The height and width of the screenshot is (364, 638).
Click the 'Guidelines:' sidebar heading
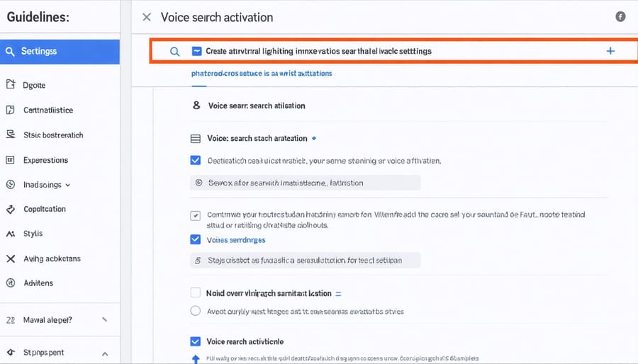point(38,17)
